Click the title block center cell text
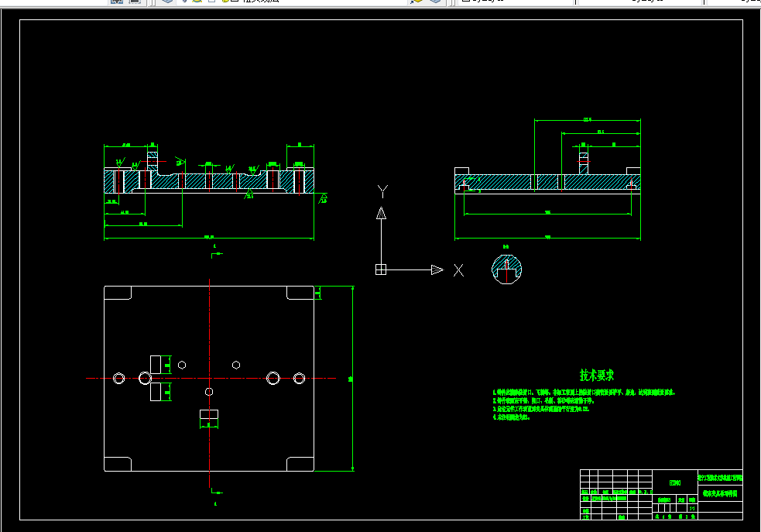 coord(675,483)
